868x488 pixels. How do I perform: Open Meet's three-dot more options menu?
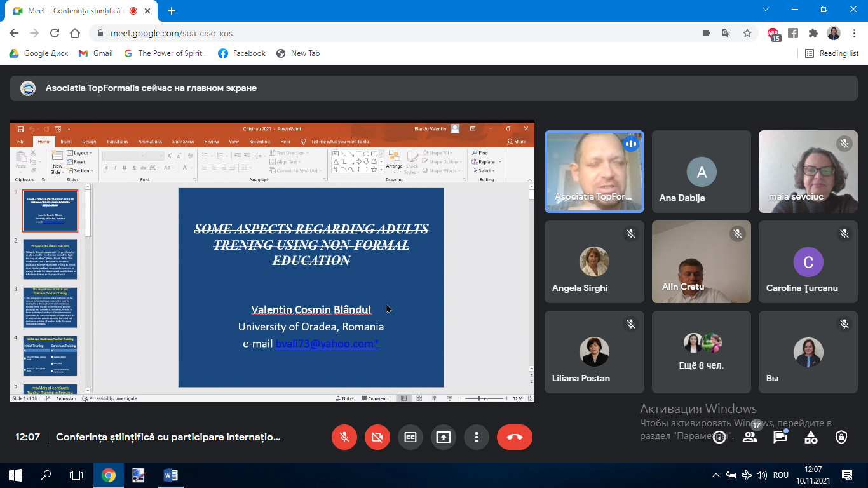476,437
